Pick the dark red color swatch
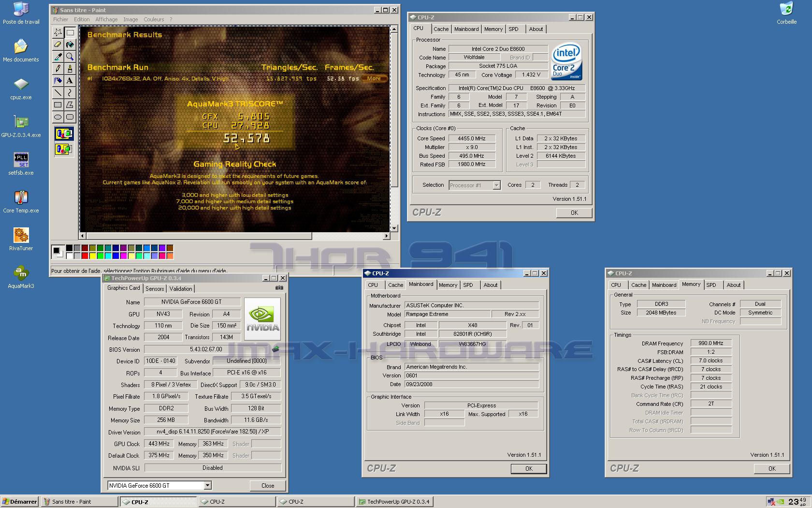This screenshot has width=812, height=508. point(85,248)
